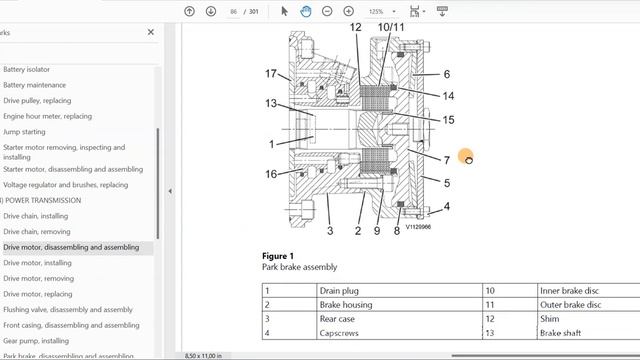Click the document horizontal scrollbar
The width and height of the screenshot is (640, 360).
546,356
